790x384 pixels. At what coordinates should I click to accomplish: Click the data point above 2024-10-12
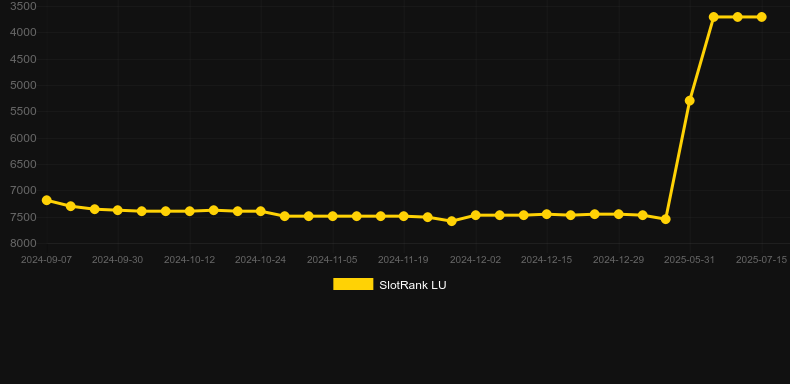189,211
